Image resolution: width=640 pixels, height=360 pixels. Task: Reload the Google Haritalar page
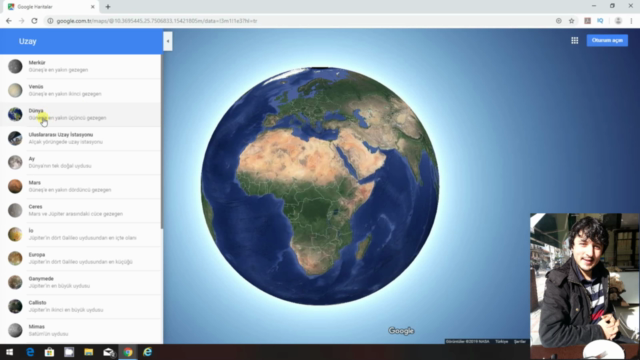point(34,21)
